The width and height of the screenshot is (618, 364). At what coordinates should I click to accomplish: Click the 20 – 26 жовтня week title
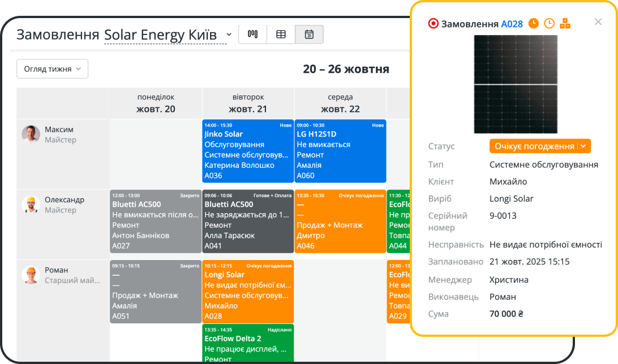(x=346, y=69)
